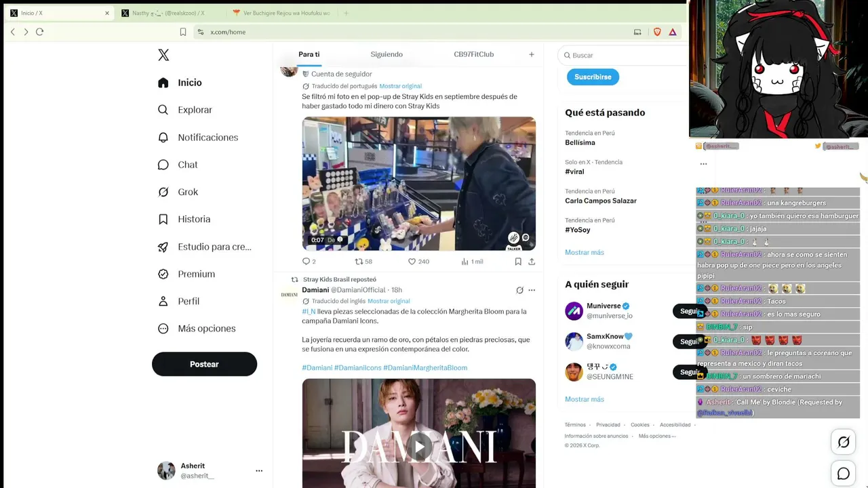Open the Privacidad footer link
Viewport: 868px width, 488px height.
[608, 425]
